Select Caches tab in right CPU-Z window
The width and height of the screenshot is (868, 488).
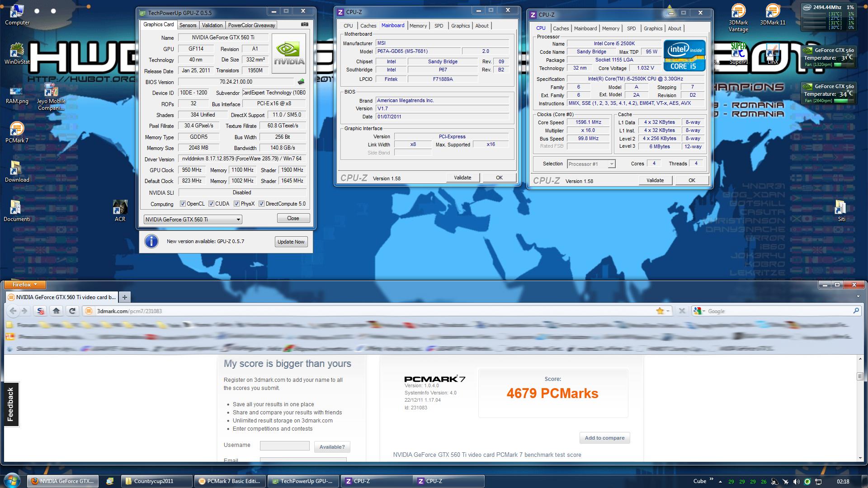coord(561,28)
